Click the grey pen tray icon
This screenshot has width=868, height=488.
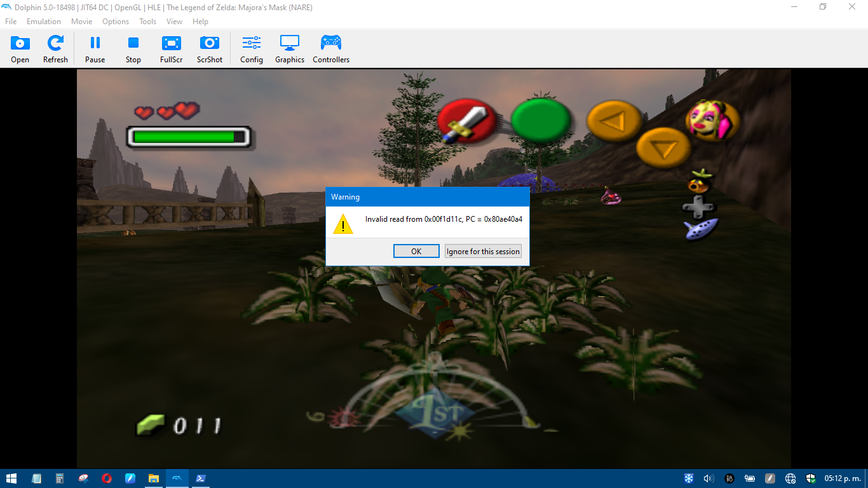[770, 478]
